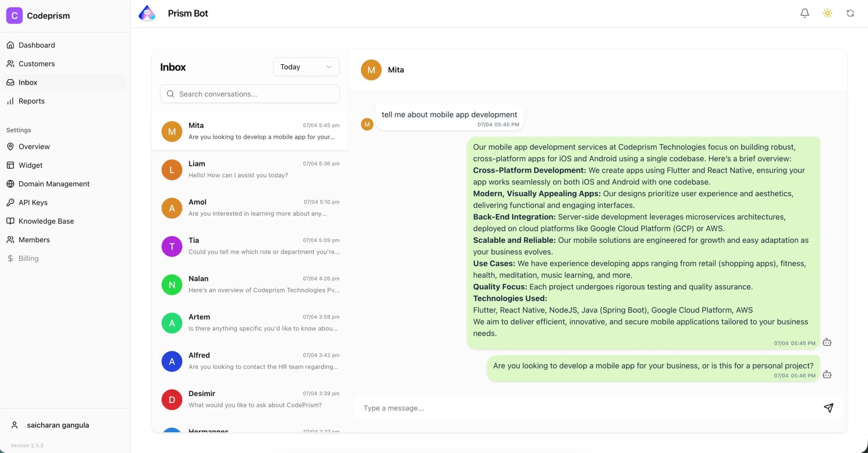
Task: Click the bot icon beside the 5:45 PM reply
Action: tap(827, 342)
